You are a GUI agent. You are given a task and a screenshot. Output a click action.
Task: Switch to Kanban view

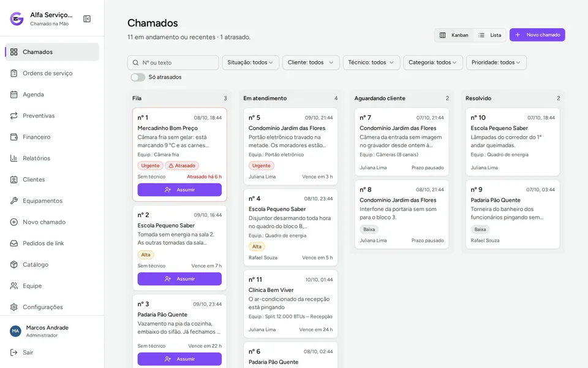(454, 35)
